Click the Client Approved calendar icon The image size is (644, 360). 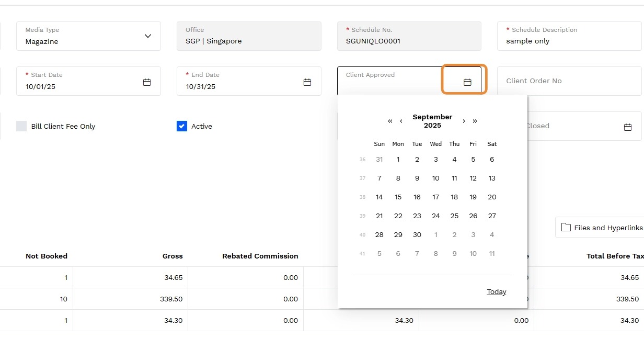pyautogui.click(x=467, y=82)
